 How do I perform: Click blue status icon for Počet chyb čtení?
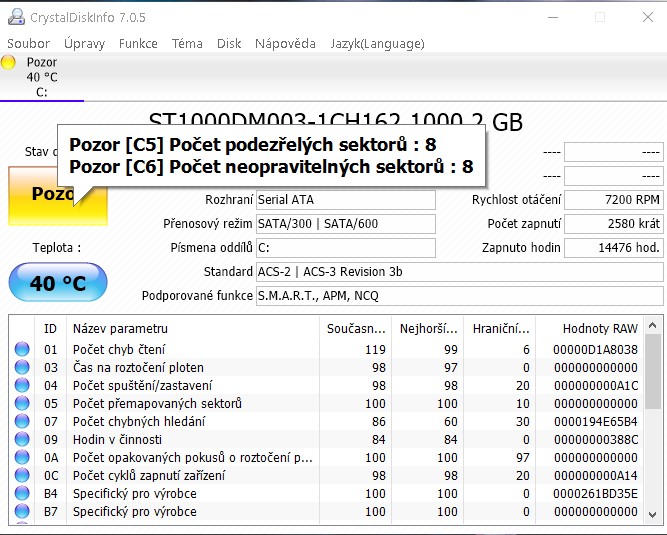tap(22, 350)
